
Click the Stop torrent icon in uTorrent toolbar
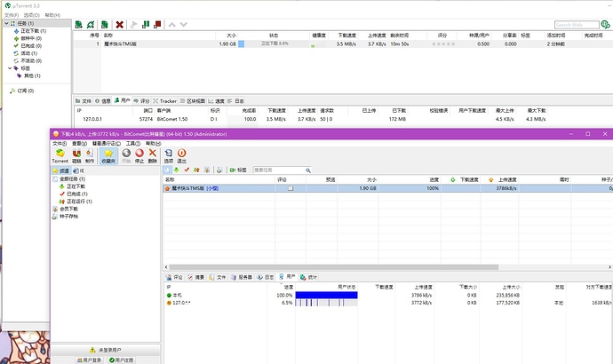tap(157, 25)
